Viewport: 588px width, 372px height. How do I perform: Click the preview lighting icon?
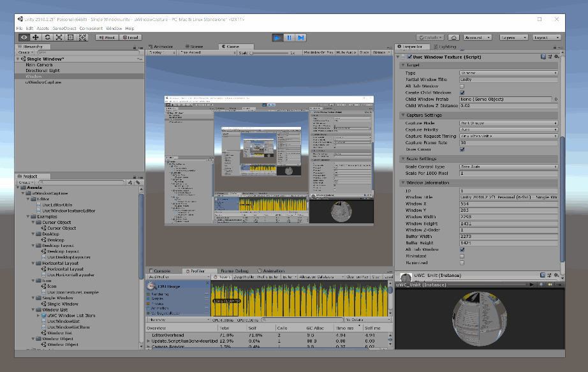[x=550, y=285]
